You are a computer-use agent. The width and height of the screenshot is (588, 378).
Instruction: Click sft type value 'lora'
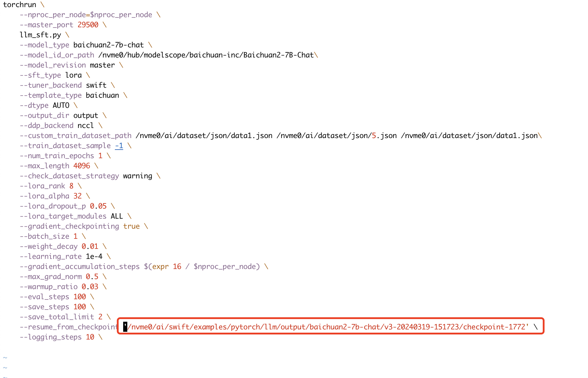73,75
